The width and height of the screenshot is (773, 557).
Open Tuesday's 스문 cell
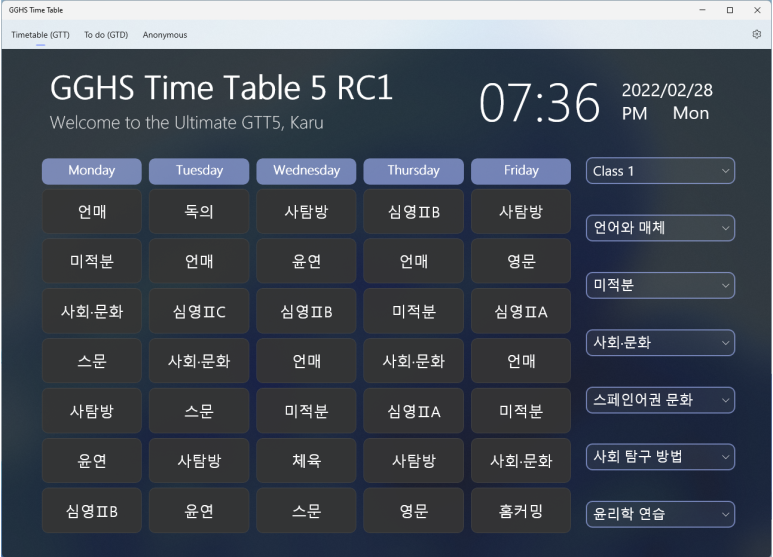click(199, 411)
